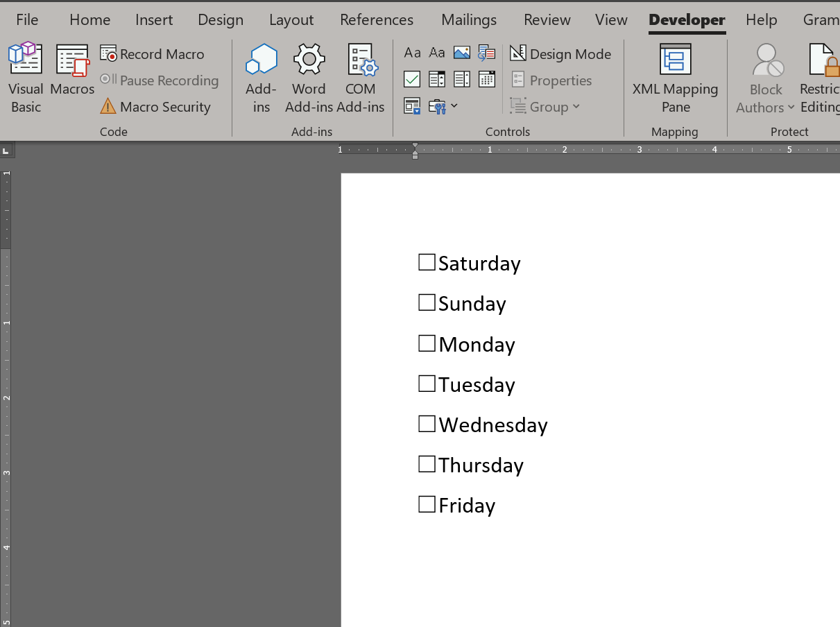Open the File tab
Viewport: 840px width, 627px height.
[27, 20]
